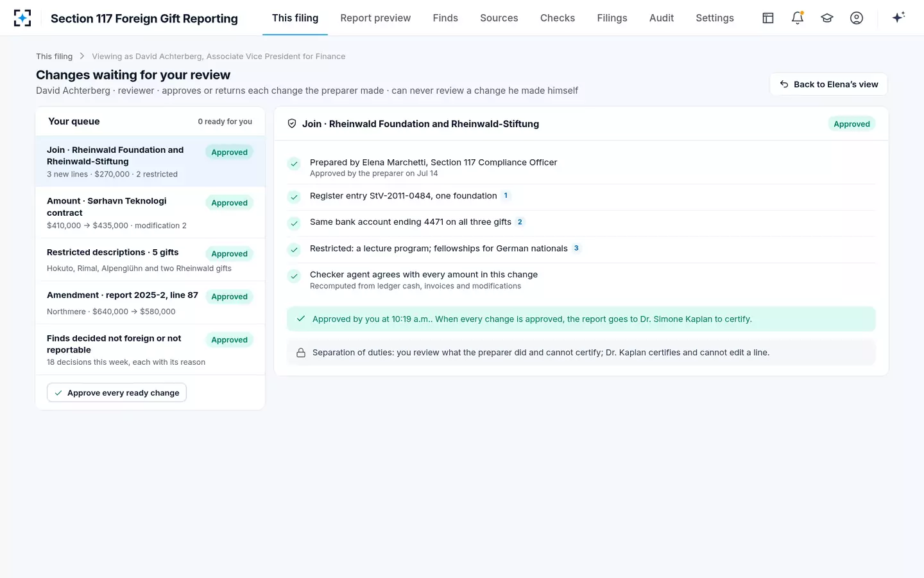Open footnote 1 on Register entry row
924x578 pixels.
506,196
